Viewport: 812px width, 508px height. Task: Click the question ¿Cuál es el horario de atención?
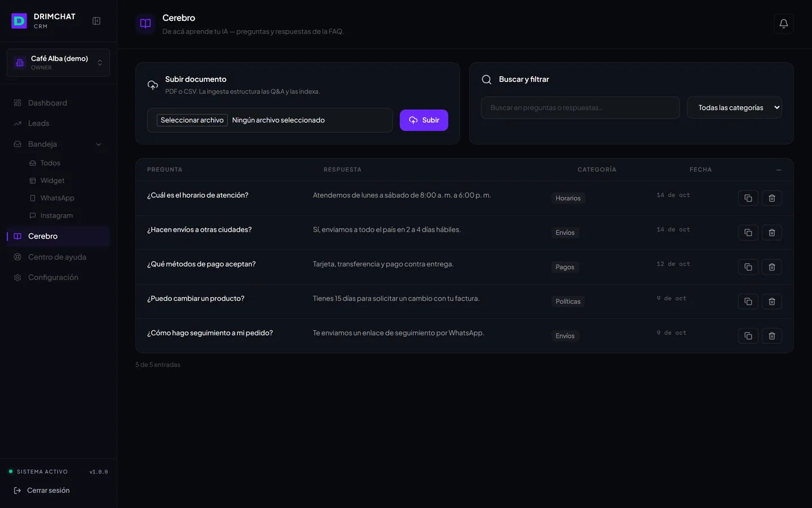tap(198, 195)
